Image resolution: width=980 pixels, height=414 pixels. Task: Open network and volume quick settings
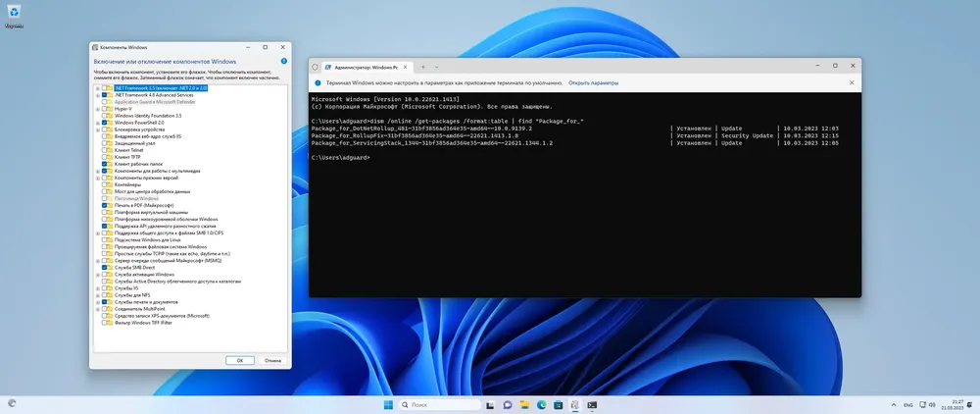click(x=928, y=405)
